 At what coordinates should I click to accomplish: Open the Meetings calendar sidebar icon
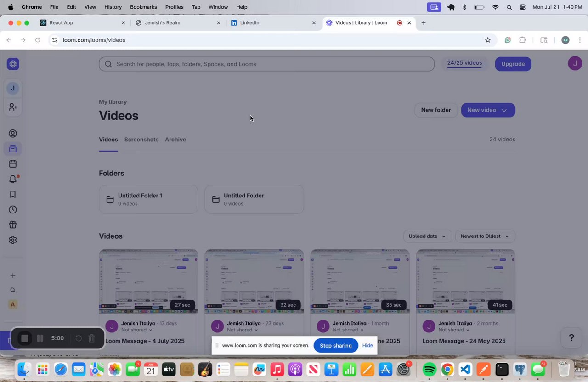(13, 164)
